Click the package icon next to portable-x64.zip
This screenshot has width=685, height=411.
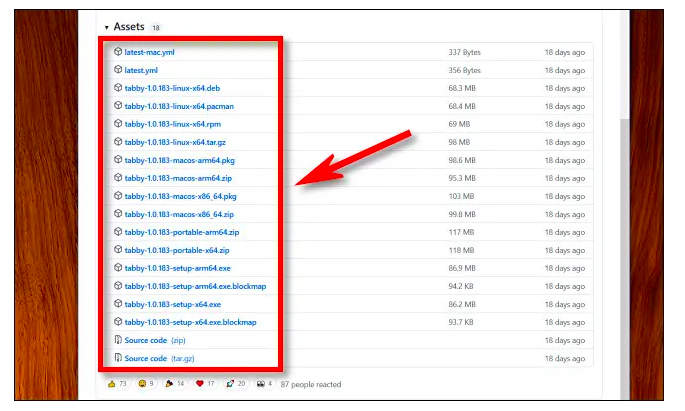pyautogui.click(x=118, y=249)
